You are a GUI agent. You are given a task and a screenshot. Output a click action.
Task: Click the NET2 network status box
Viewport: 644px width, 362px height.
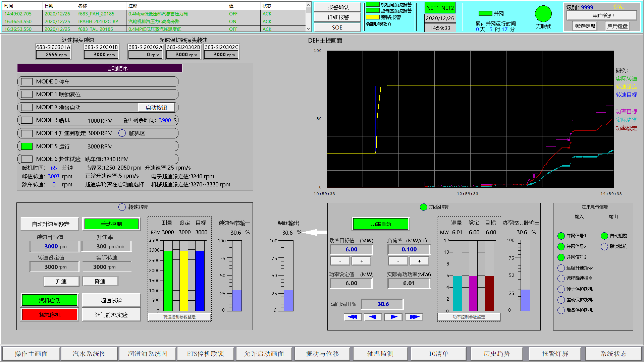447,8
